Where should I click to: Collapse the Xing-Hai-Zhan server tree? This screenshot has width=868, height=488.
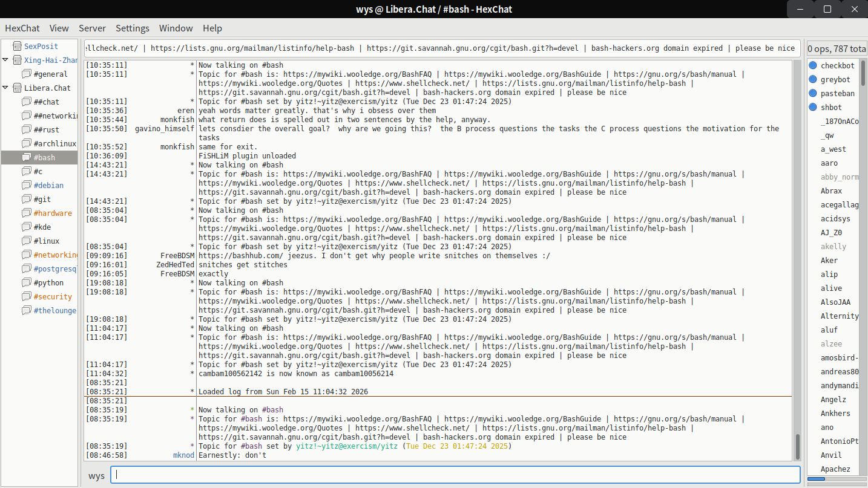(x=5, y=60)
